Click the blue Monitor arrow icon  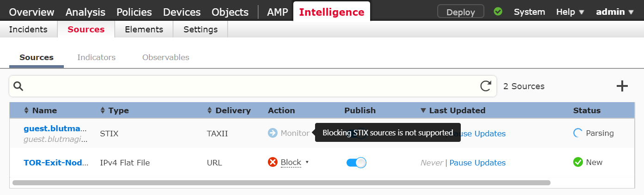click(272, 133)
